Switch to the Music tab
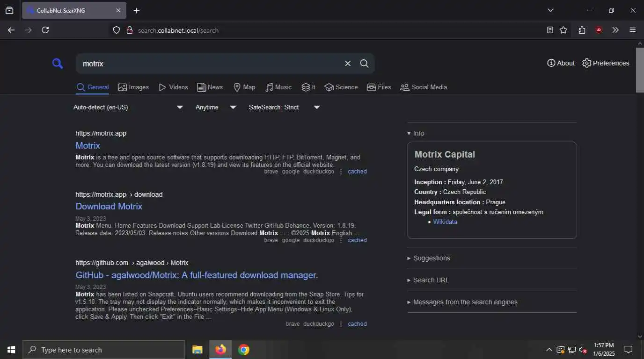 (278, 87)
